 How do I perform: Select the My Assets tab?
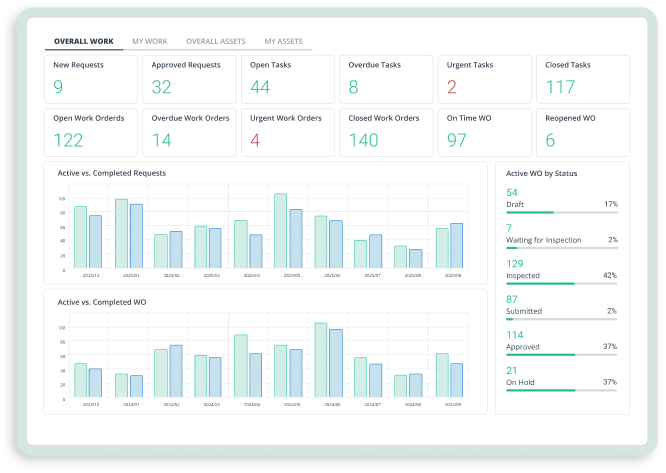(284, 41)
